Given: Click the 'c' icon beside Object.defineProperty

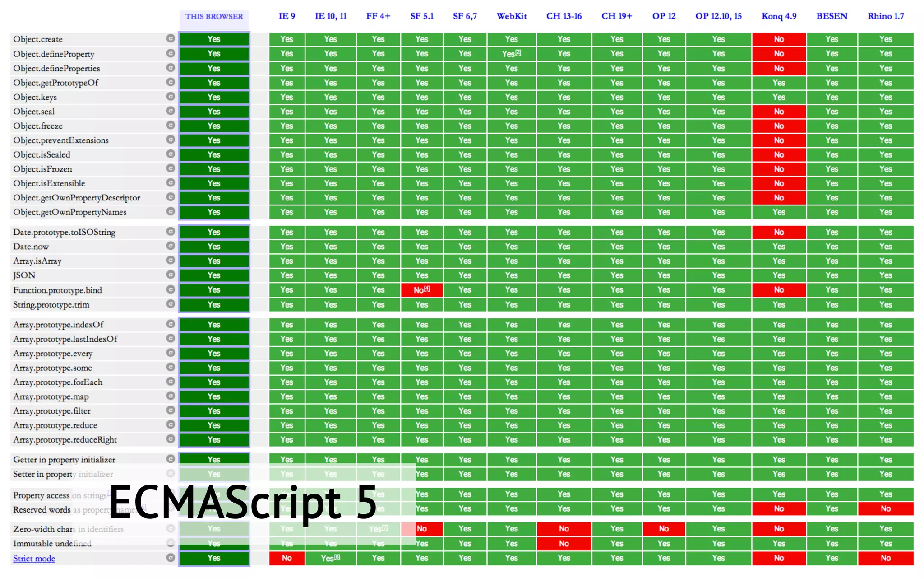Looking at the screenshot, I should (x=171, y=53).
